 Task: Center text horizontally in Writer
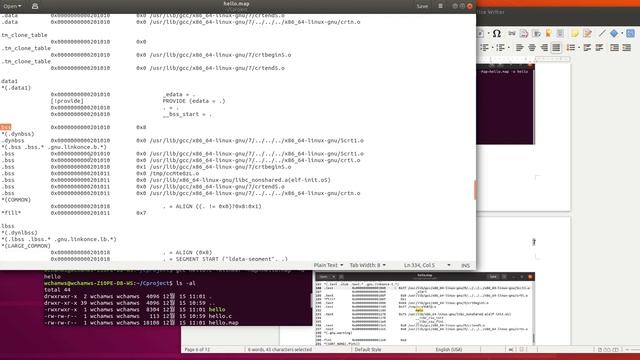[x=532, y=47]
